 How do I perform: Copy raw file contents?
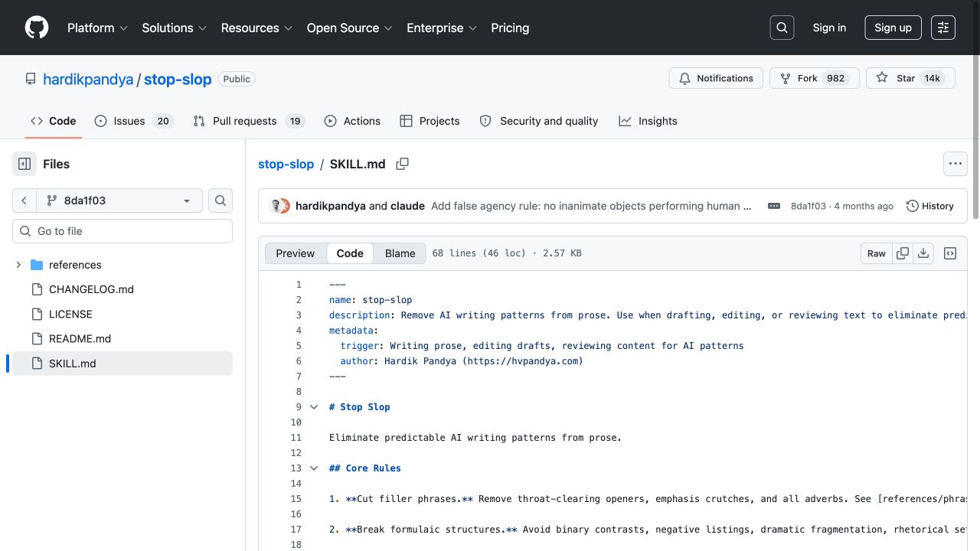click(x=903, y=253)
